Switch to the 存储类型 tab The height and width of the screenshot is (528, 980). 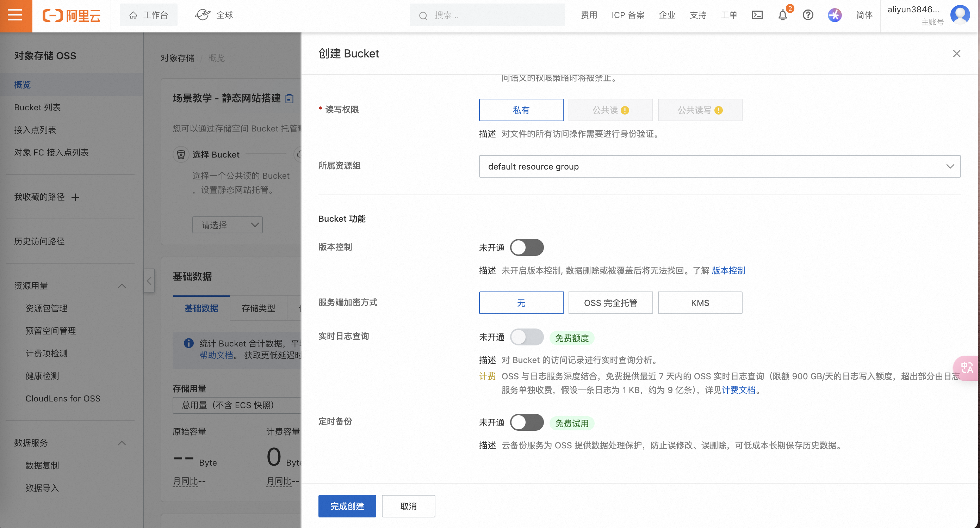[258, 308]
